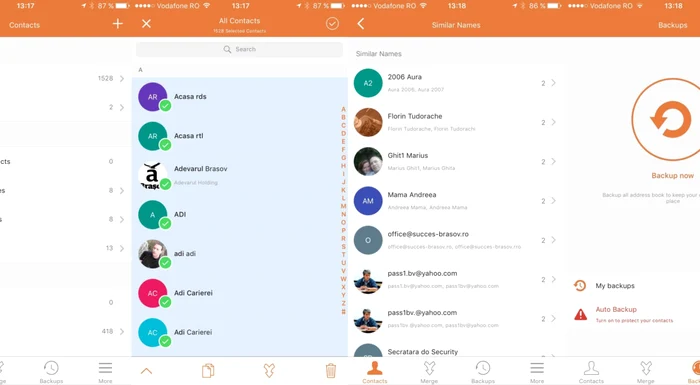This screenshot has height=385, width=700.
Task: Toggle selection of ADI contact
Action: [166, 223]
